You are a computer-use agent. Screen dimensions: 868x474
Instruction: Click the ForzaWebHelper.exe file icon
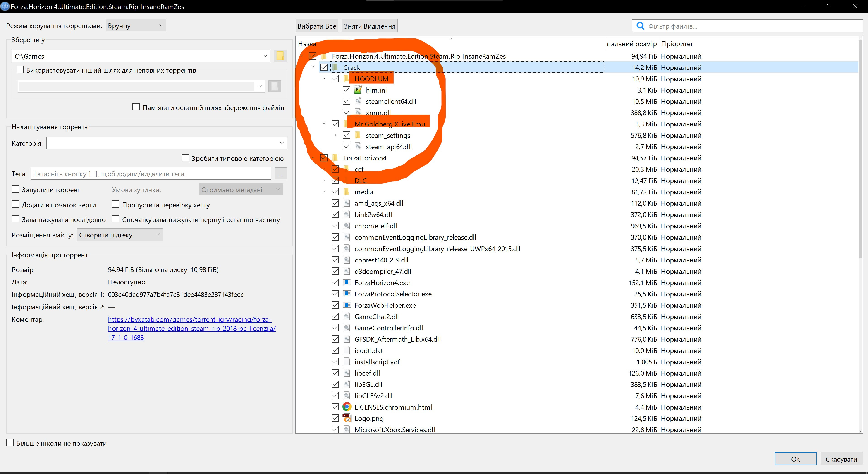[x=346, y=305]
